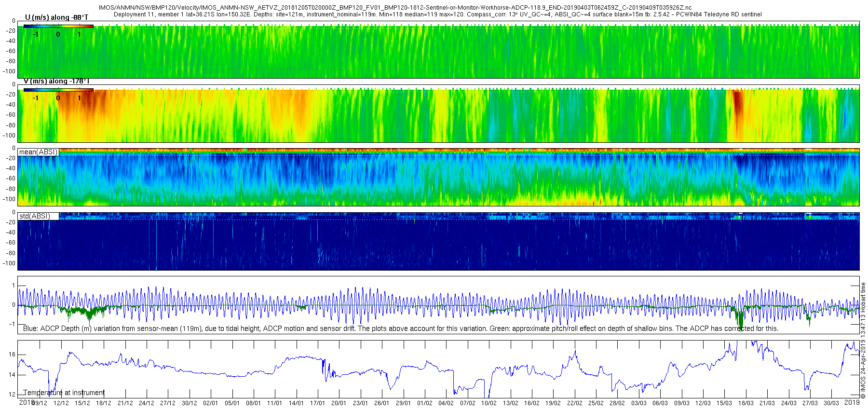The image size is (868, 410).
Task: Click the Deployment 11 metadata line
Action: point(437,14)
